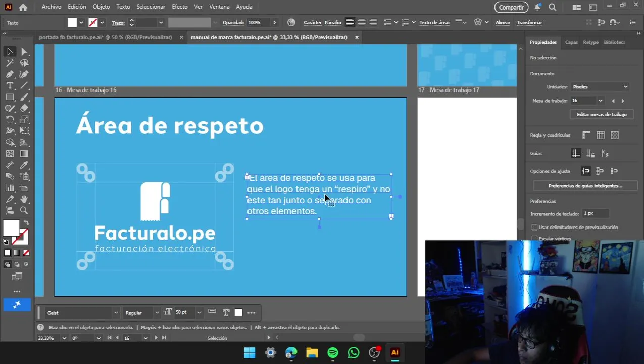This screenshot has width=644, height=364.
Task: Click the white fill swatch in control bar
Action: click(72, 22)
